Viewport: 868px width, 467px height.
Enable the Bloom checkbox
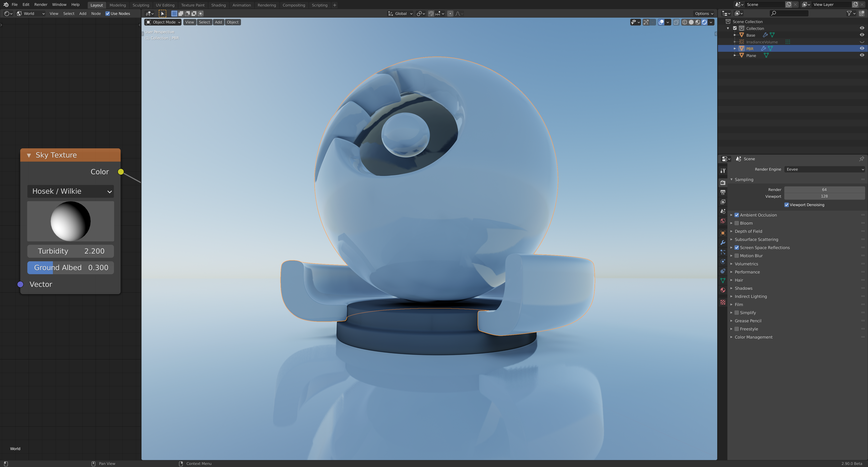pyautogui.click(x=737, y=223)
